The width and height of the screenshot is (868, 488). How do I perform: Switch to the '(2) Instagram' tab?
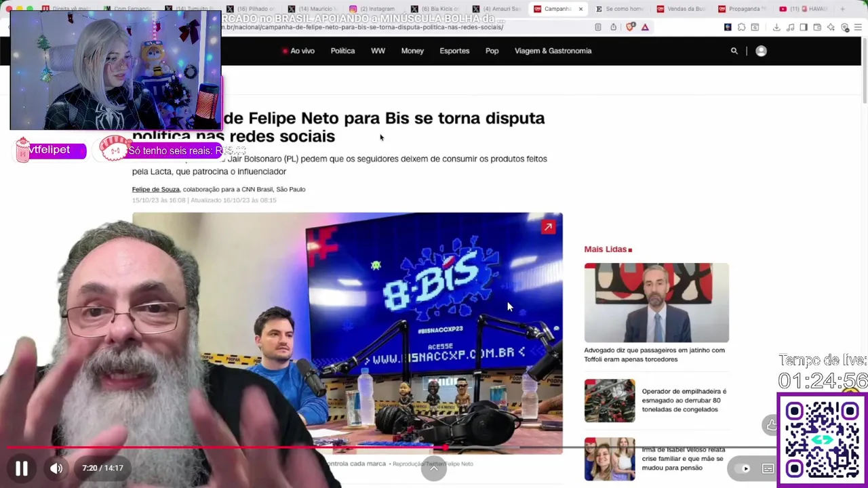[x=374, y=9]
